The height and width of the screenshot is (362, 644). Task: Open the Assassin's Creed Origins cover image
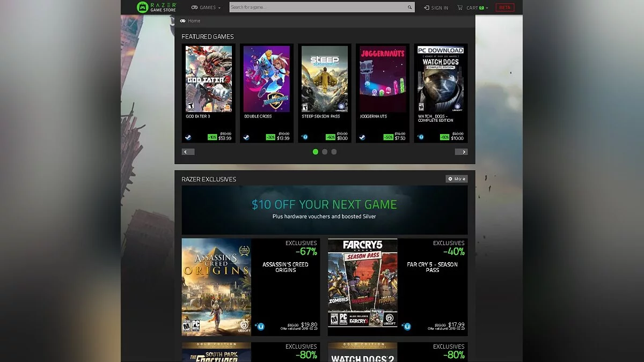point(216,287)
